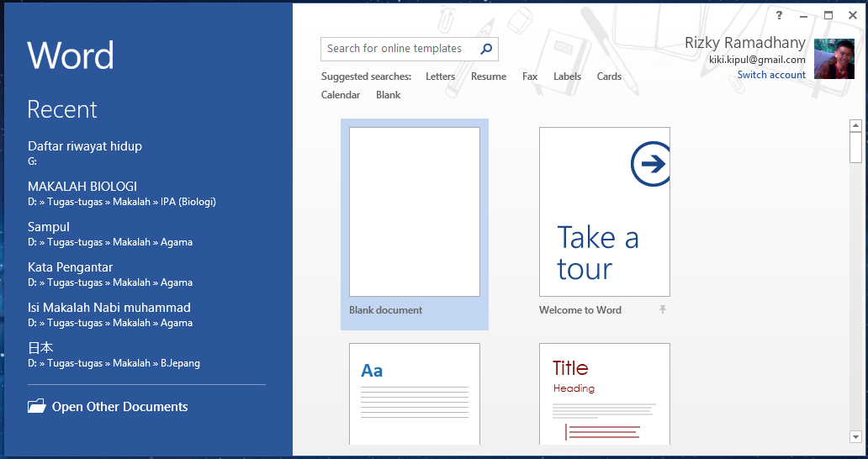Select the Labels suggested search

pyautogui.click(x=568, y=76)
